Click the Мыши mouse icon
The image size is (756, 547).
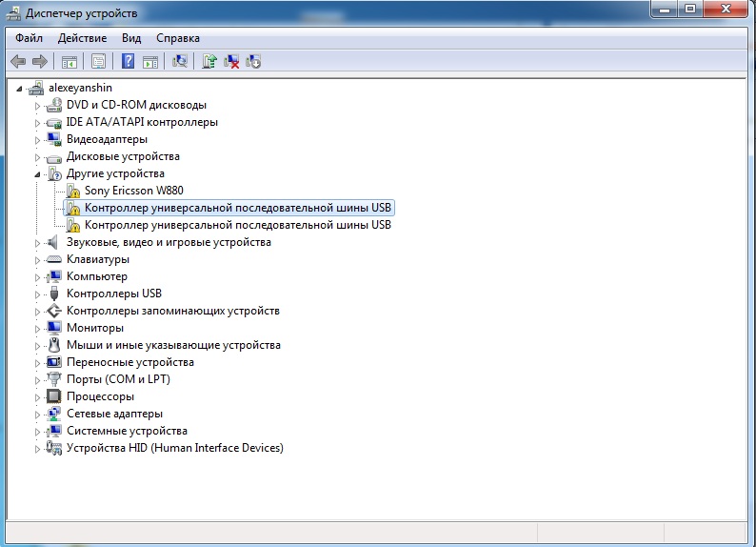point(54,345)
